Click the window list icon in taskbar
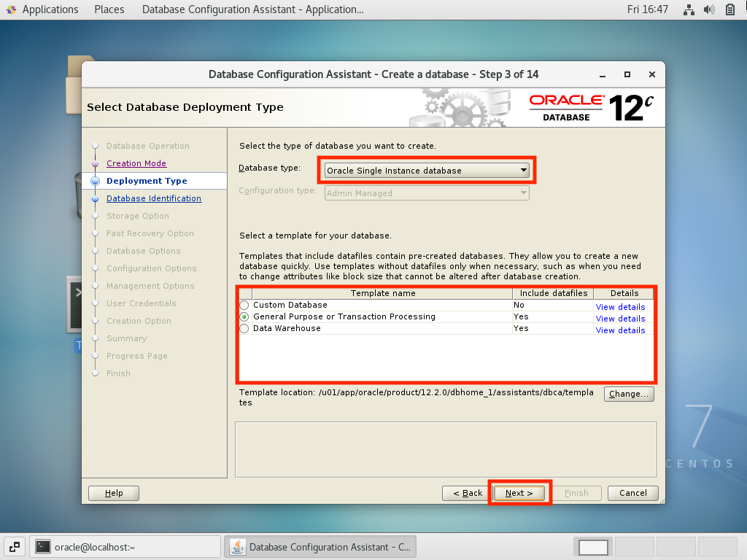The width and height of the screenshot is (747, 560). [15, 547]
